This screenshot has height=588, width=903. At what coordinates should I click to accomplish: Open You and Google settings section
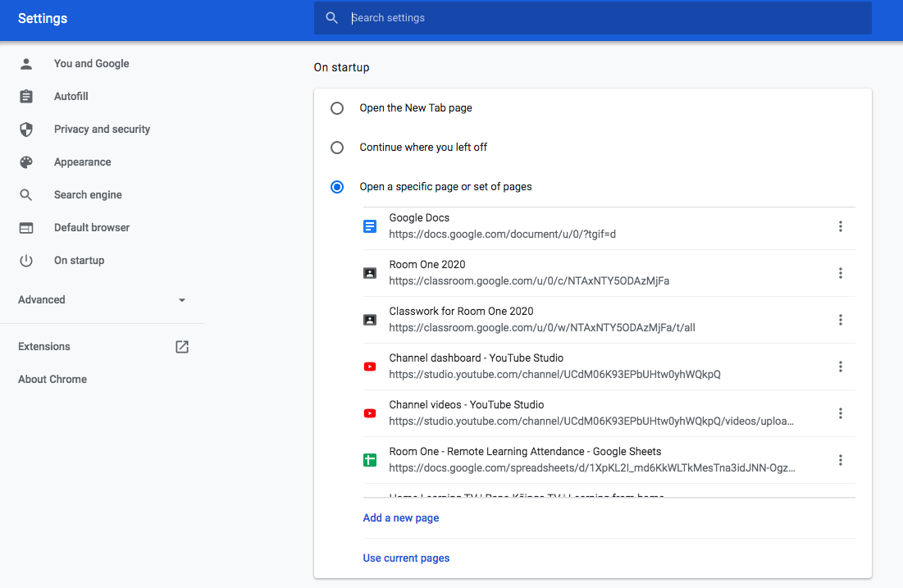tap(92, 63)
